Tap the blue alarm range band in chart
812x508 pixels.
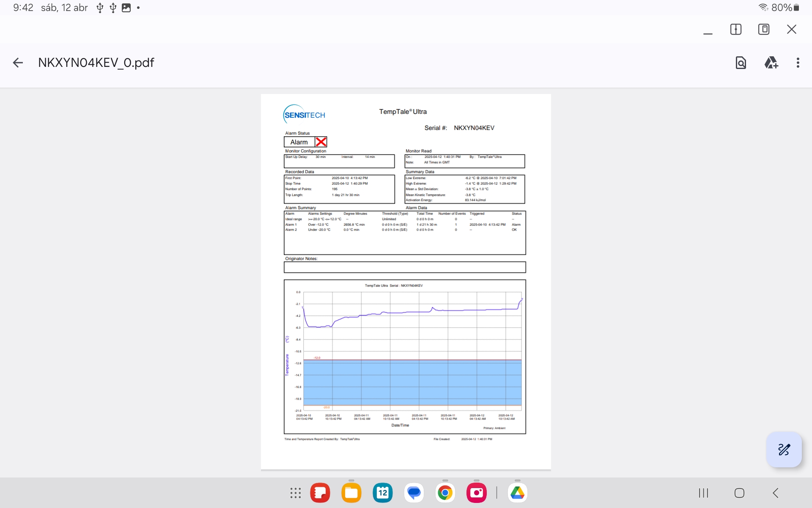pos(412,383)
